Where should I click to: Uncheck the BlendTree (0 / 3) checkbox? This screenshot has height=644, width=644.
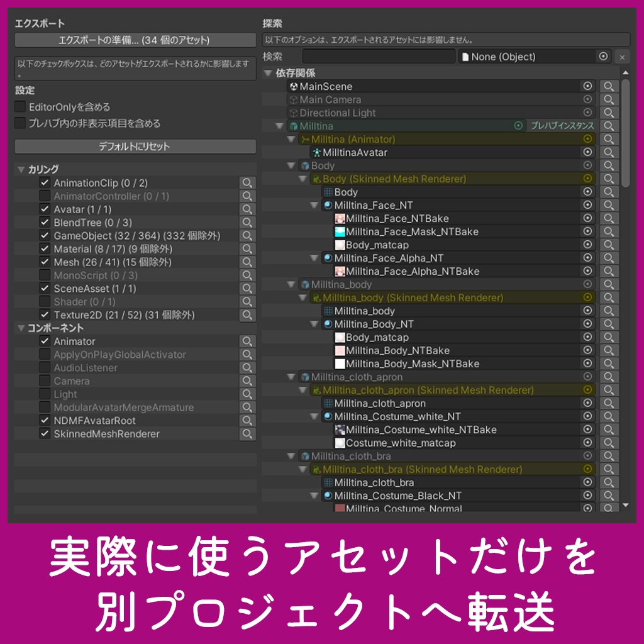pyautogui.click(x=45, y=222)
